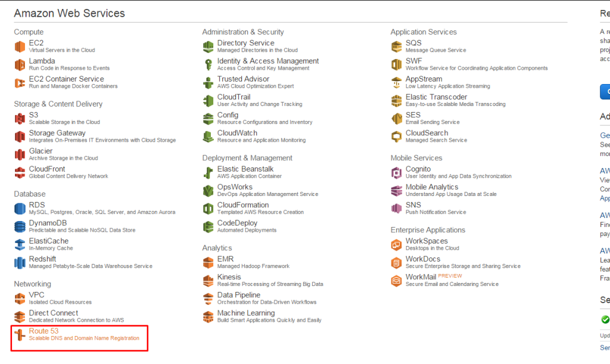
Task: Go to the EC2 text link
Action: tap(36, 43)
